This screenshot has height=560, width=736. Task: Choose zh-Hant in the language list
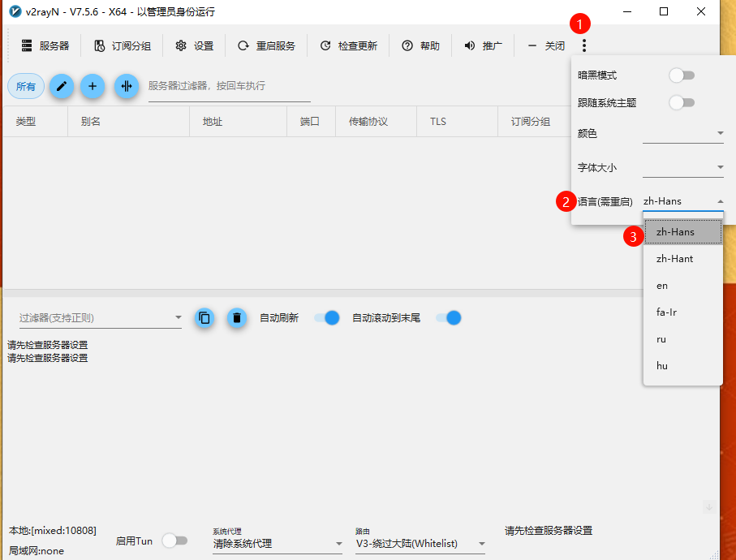click(675, 259)
